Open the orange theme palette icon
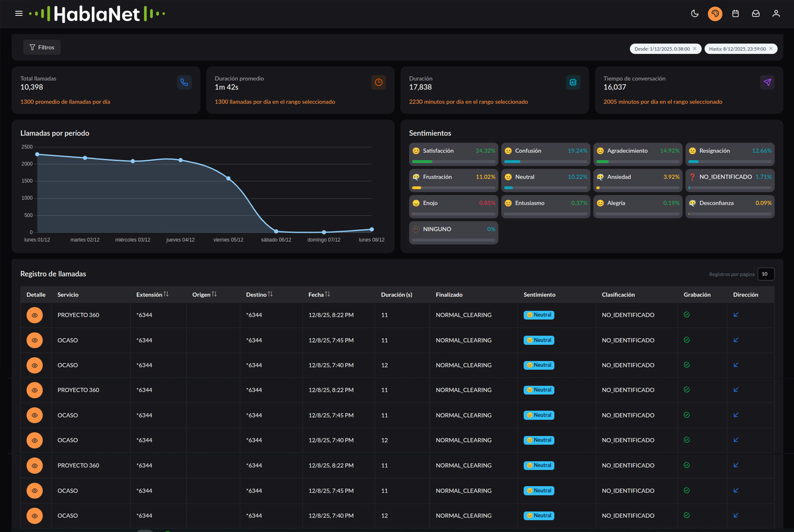 tap(715, 14)
